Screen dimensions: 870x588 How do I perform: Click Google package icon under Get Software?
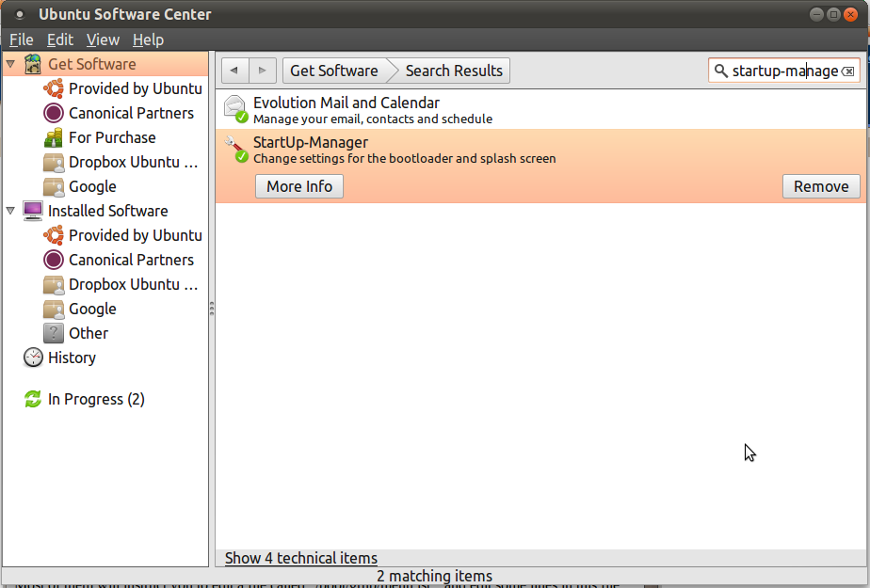click(x=54, y=187)
